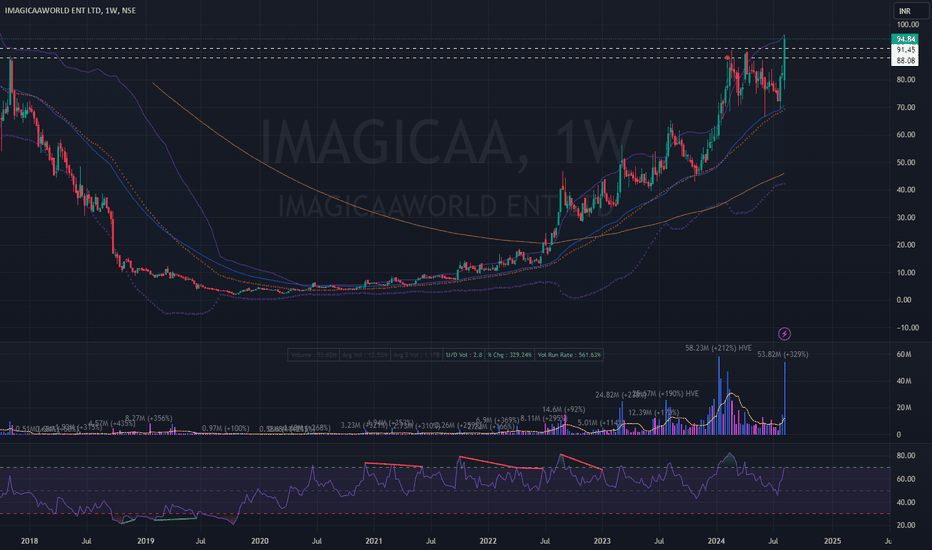The image size is (932, 550).
Task: Click the 30.00 price axis label
Action: pyautogui.click(x=906, y=218)
